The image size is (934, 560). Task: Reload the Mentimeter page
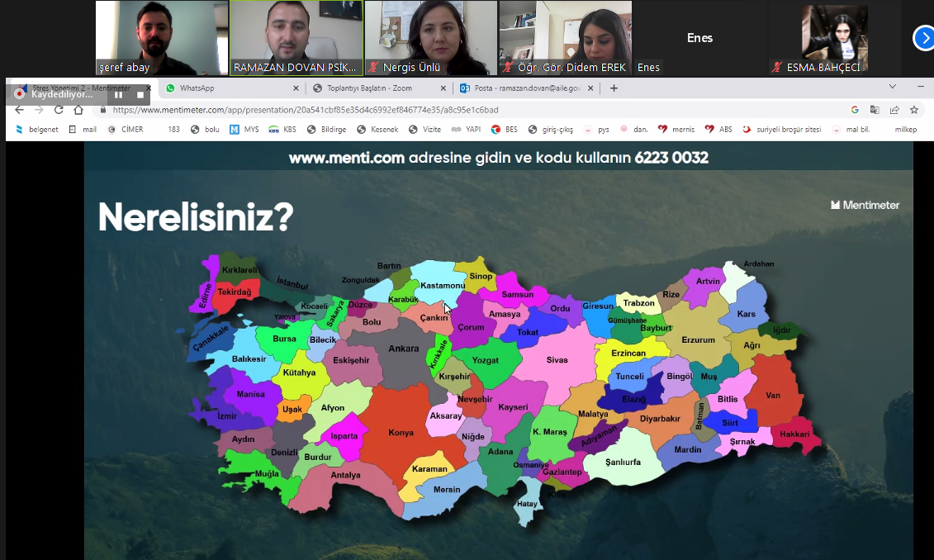tap(59, 110)
